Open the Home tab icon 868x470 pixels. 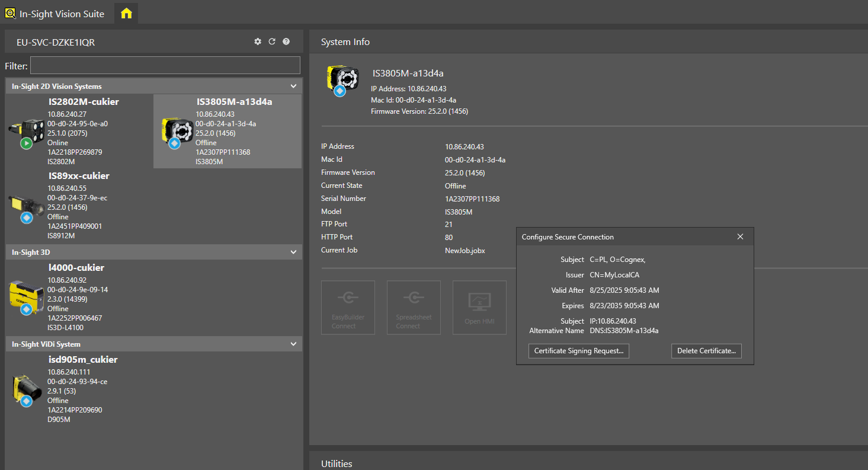pos(126,13)
